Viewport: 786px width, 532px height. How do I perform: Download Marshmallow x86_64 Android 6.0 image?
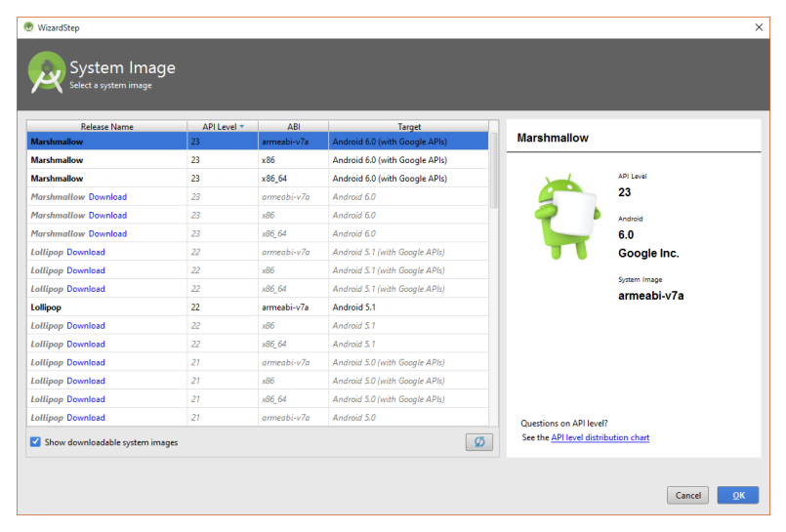(107, 233)
